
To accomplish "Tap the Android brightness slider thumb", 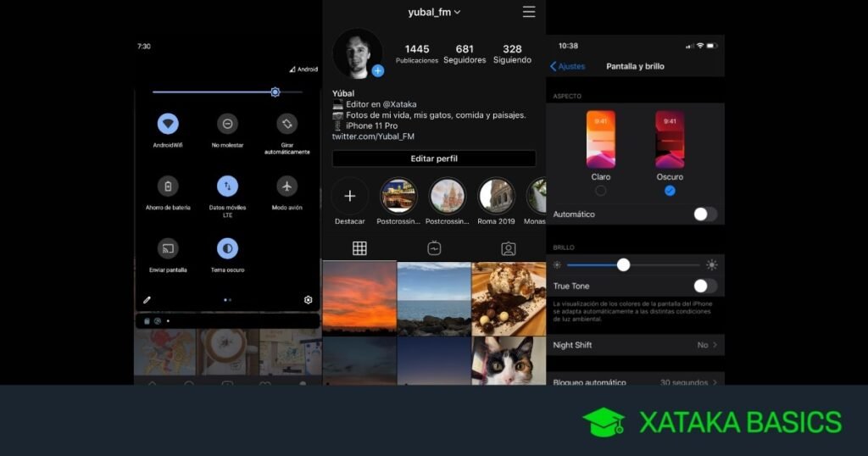I will click(275, 92).
